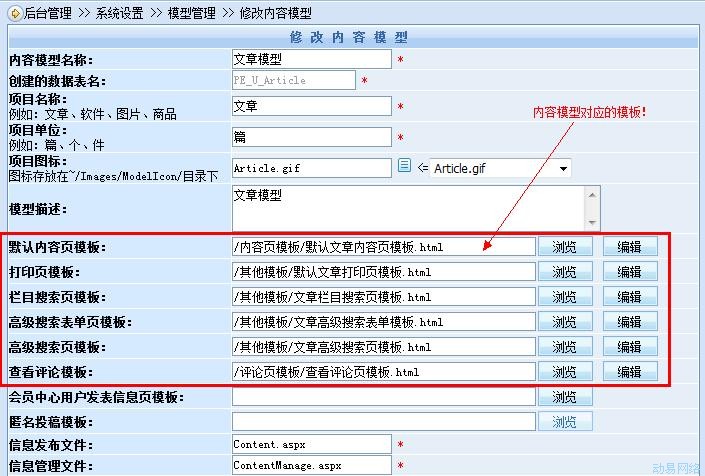The height and width of the screenshot is (476, 705).
Task: Edit the 栏目搜索页模板 template
Action: point(629,296)
